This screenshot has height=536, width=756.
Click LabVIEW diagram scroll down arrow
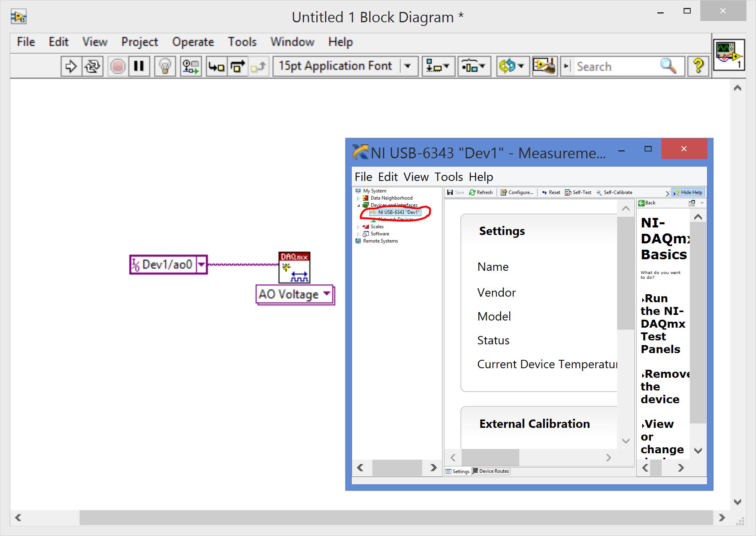(x=737, y=502)
